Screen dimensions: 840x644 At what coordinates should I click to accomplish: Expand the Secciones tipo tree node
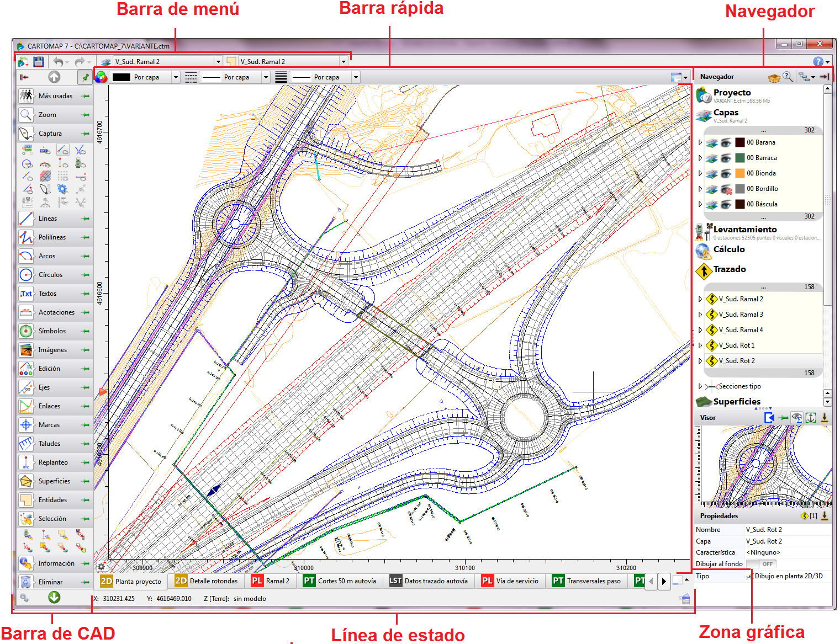point(700,386)
